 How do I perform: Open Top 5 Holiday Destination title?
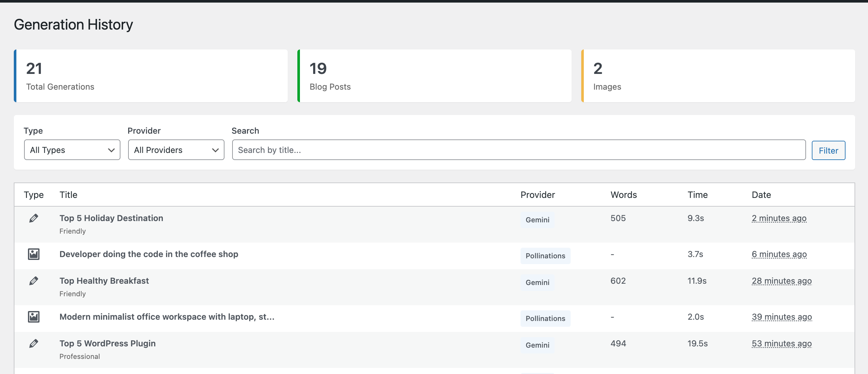click(x=111, y=218)
